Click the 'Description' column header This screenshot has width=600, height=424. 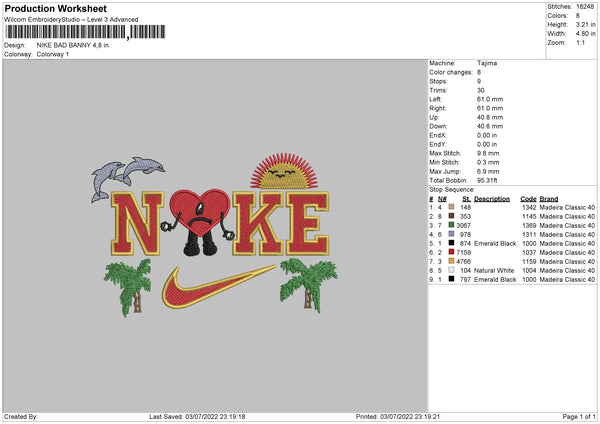click(492, 199)
